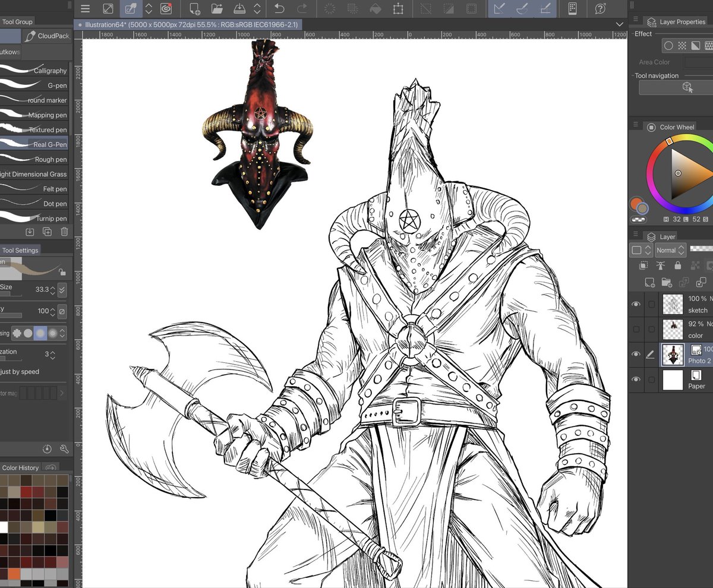
Task: Switch to the CloudPack sub tool tab
Action: click(x=47, y=36)
